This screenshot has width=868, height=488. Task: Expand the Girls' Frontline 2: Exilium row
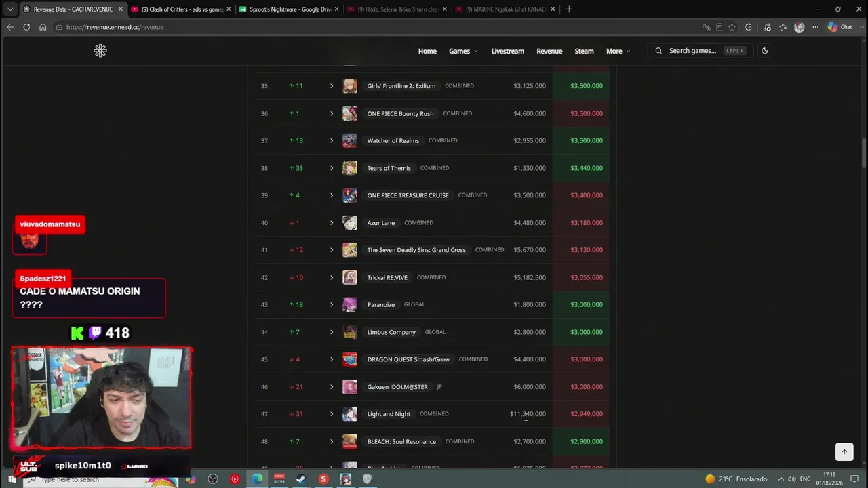tap(332, 86)
